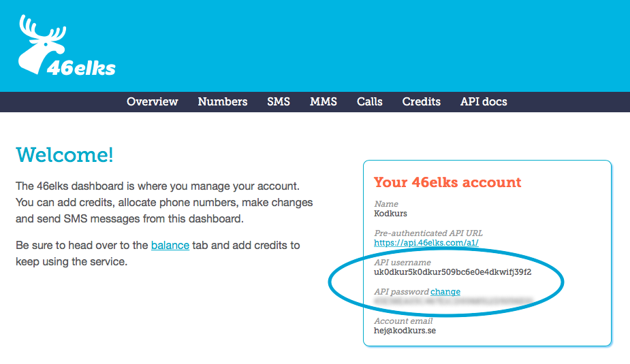Select the API username value text
The image size is (630, 364).
point(452,272)
